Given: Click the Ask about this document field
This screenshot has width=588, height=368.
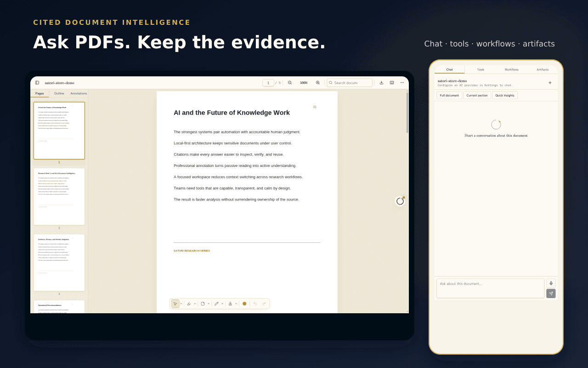Looking at the screenshot, I should tap(490, 288).
